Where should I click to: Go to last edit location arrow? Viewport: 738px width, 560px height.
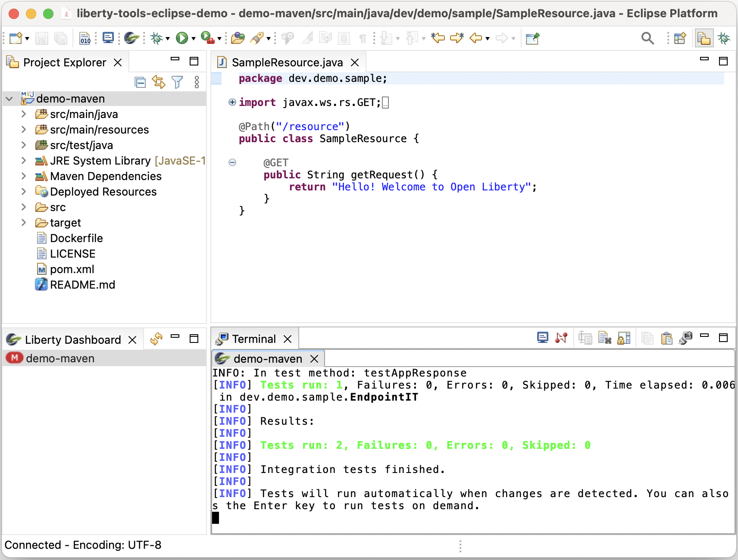pyautogui.click(x=438, y=38)
